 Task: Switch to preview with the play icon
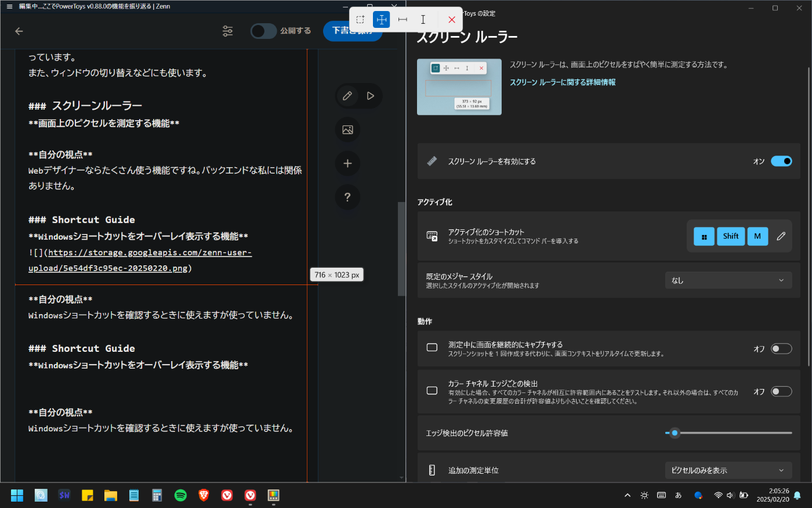[371, 96]
